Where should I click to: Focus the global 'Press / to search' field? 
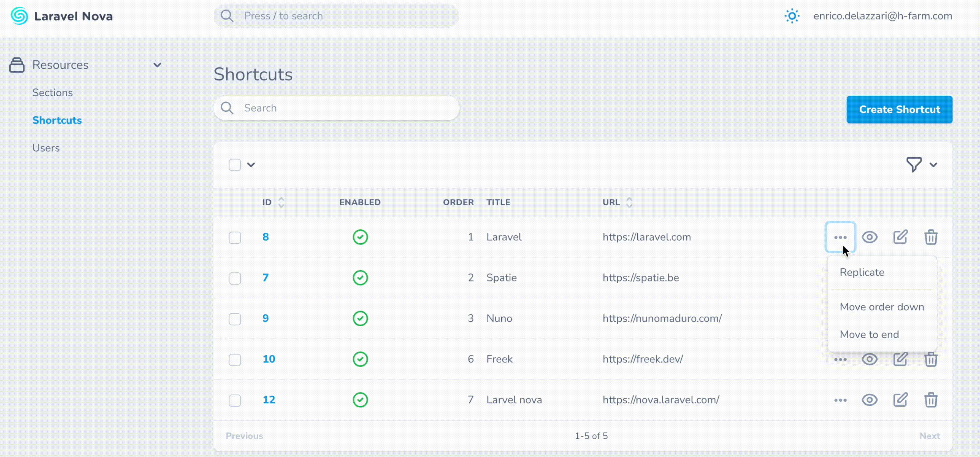coord(336,16)
